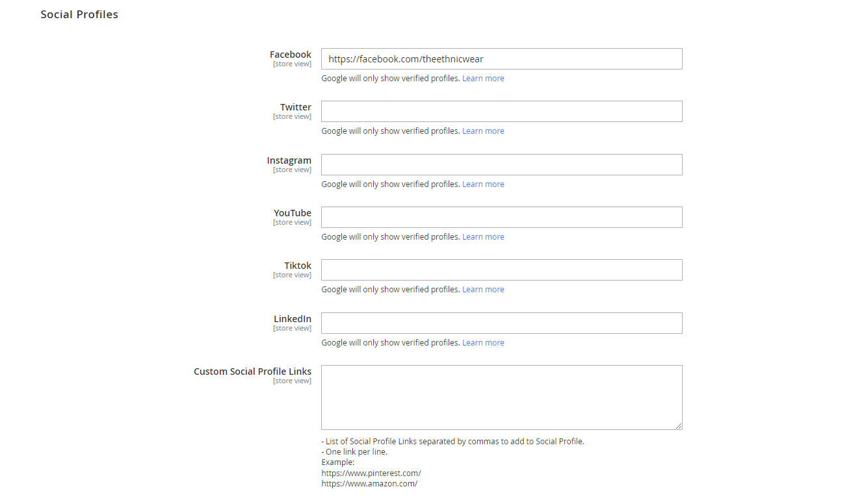Click the LinkedIn field label
The height and width of the screenshot is (504, 851).
[x=292, y=319]
